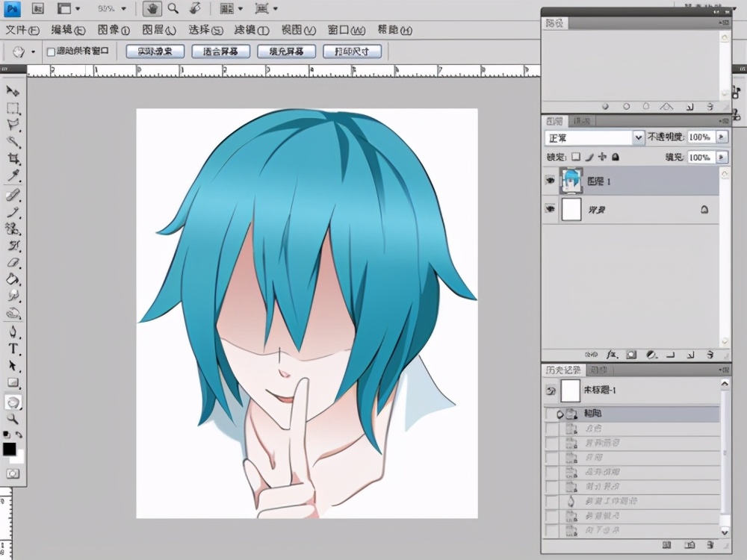Expand the layer opacity slider arrow
Image resolution: width=747 pixels, height=560 pixels.
point(722,137)
